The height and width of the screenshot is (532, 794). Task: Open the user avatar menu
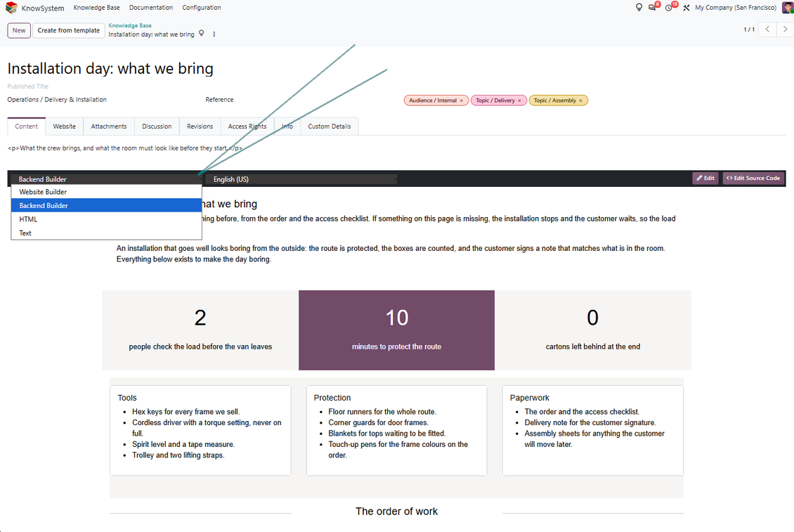[788, 8]
